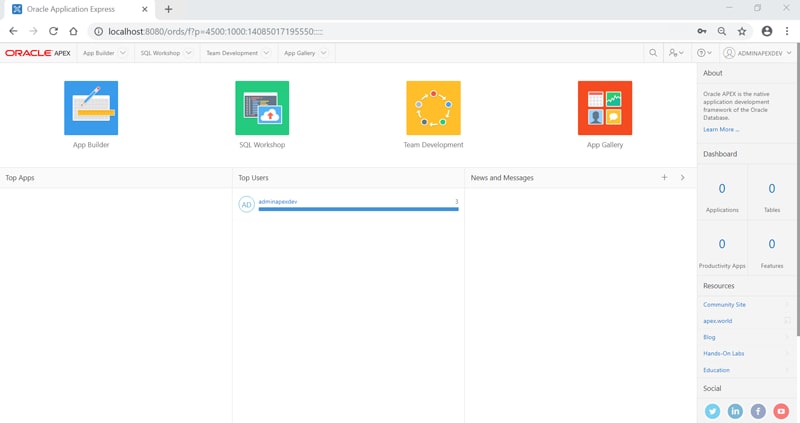Click the adminapexdev activity progress bar

pos(358,209)
